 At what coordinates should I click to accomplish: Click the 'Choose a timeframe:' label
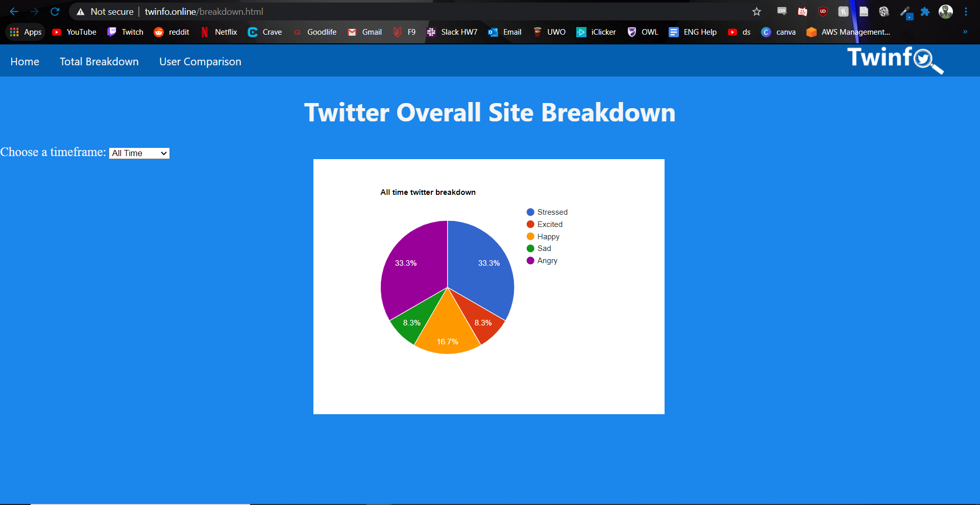click(x=53, y=152)
